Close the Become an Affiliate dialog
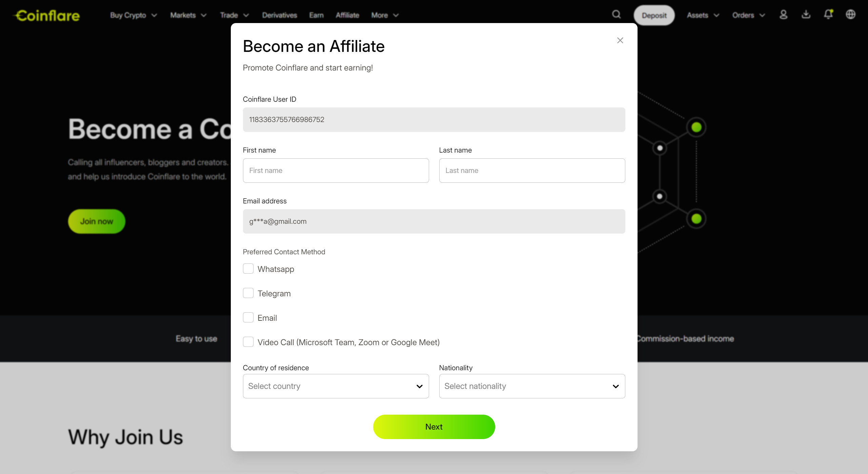Image resolution: width=868 pixels, height=474 pixels. point(620,40)
